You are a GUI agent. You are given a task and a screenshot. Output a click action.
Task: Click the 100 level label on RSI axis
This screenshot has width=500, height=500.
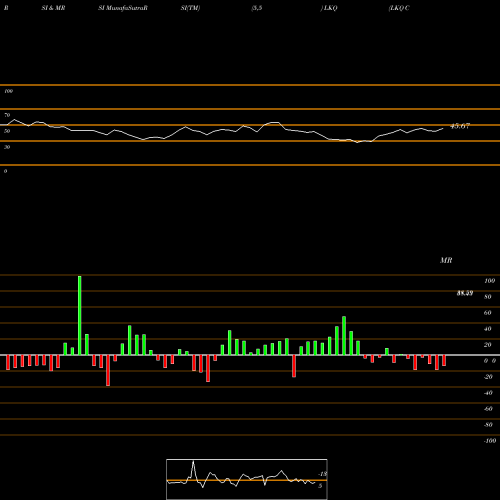point(8,91)
